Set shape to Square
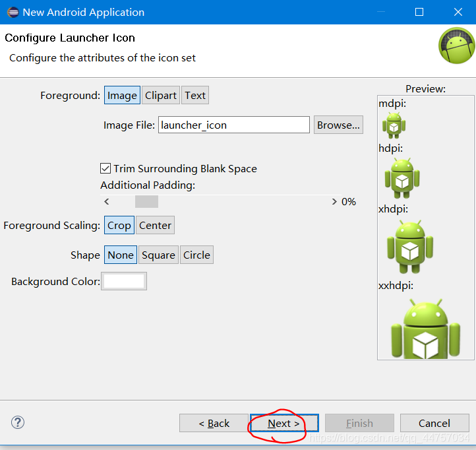 158,255
